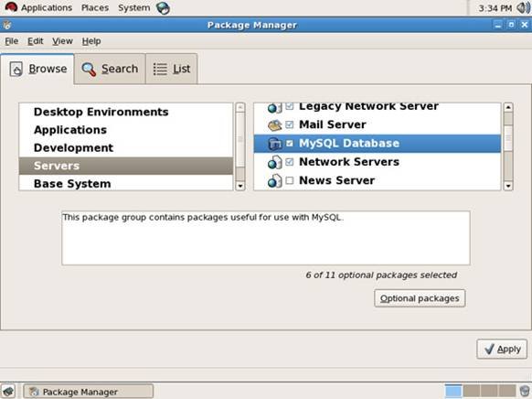Click the volume speaker icon
The image size is (532, 399).
pyautogui.click(x=523, y=8)
